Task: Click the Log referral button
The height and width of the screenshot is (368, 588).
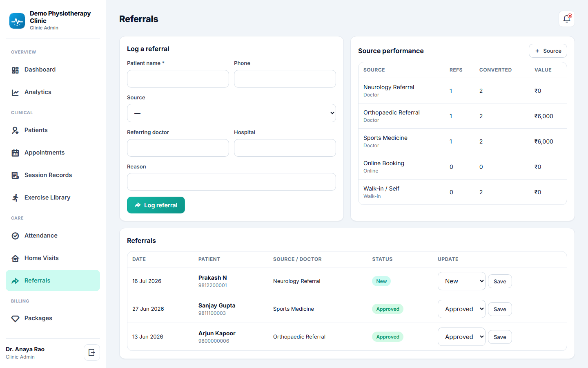Action: (156, 205)
